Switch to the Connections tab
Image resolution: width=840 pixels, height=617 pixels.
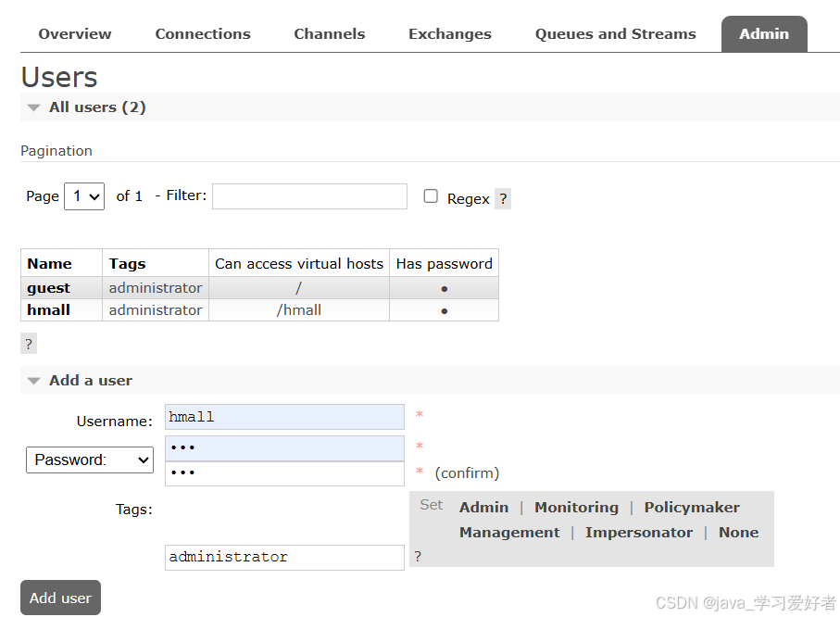[203, 33]
